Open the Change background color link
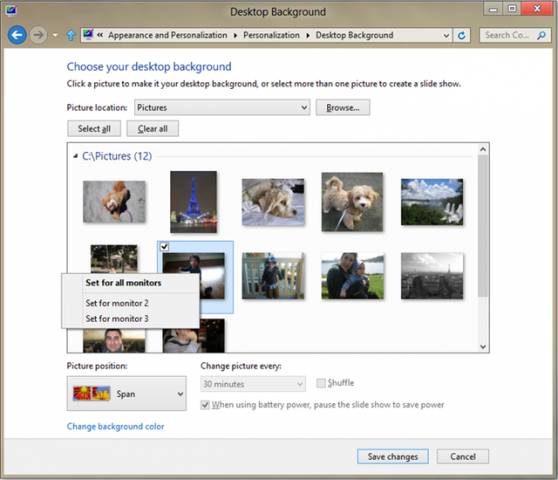558x480 pixels. [115, 426]
